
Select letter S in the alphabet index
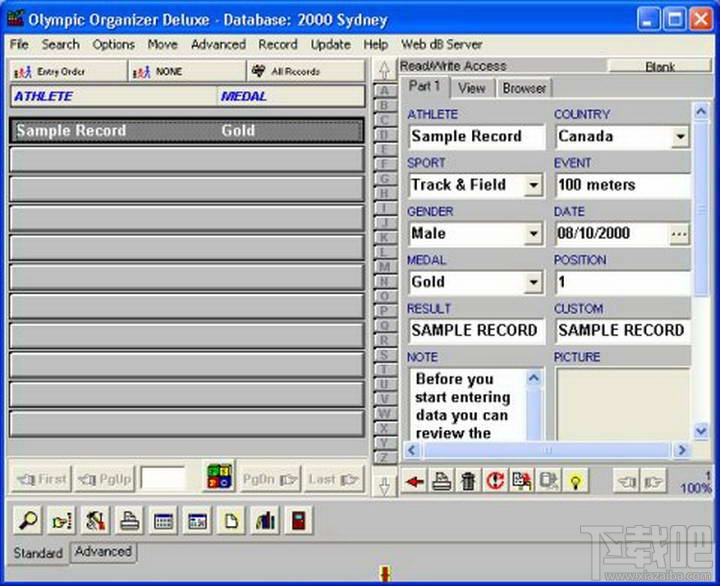coord(384,355)
